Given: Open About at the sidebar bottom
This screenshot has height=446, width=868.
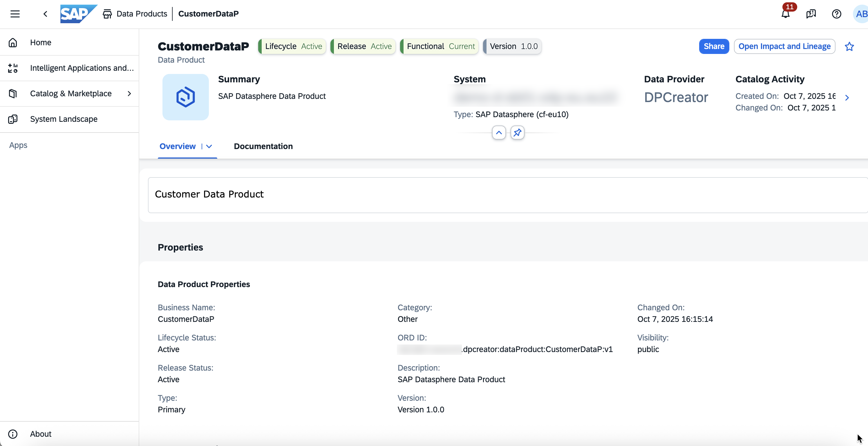Looking at the screenshot, I should 69,434.
